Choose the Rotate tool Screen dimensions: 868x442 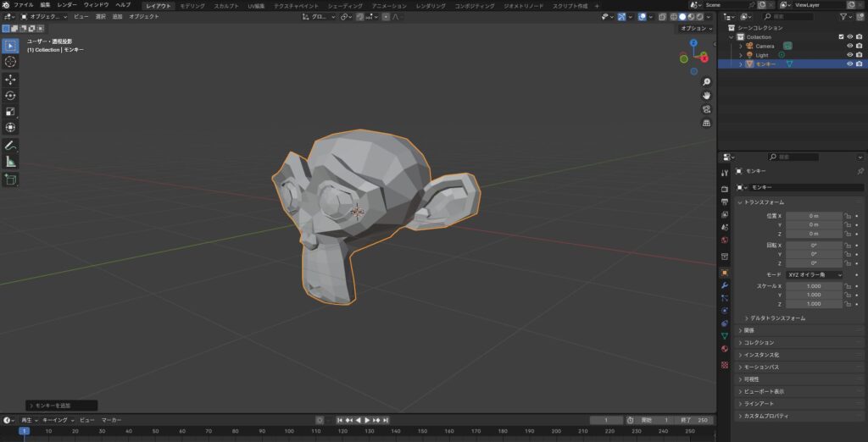(x=10, y=96)
